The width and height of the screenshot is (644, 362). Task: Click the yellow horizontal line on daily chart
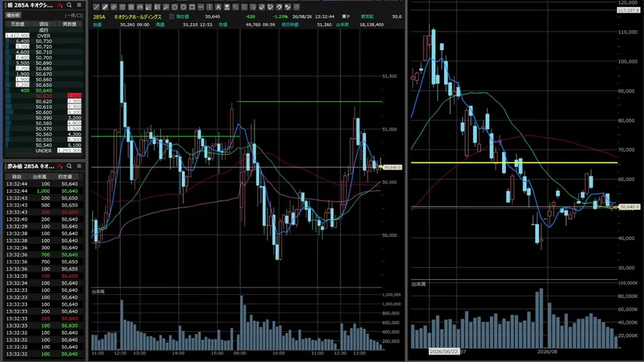tap(514, 163)
